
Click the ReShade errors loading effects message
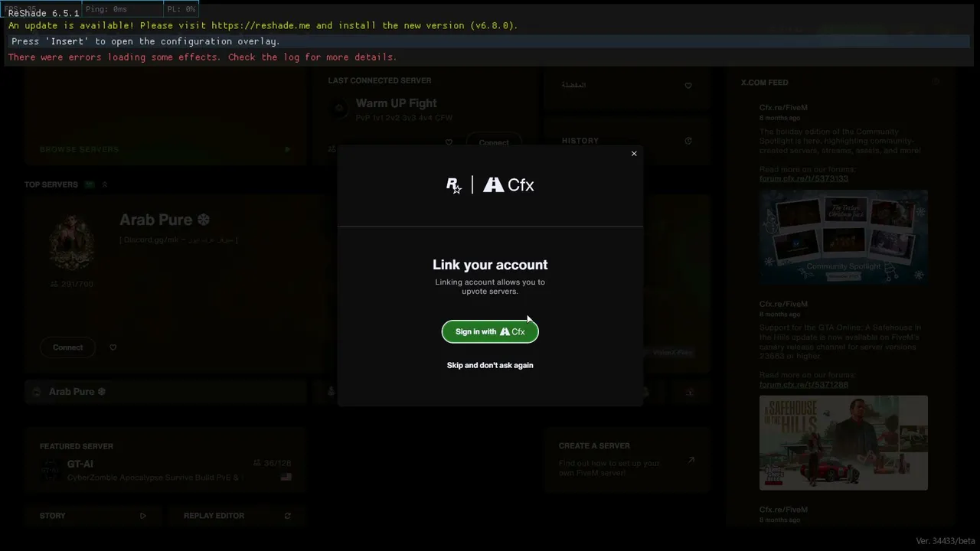tap(203, 57)
